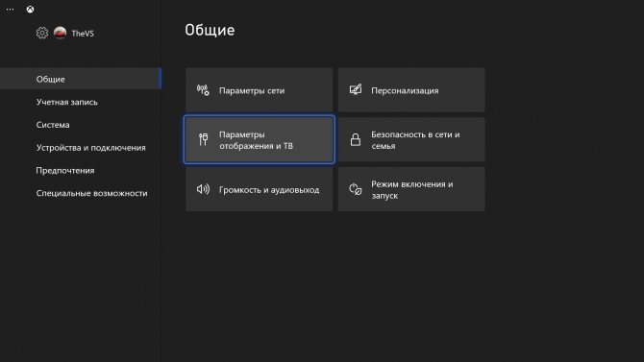This screenshot has height=362, width=644.
Task: Open the three-dots menu in top corner
Action: pyautogui.click(x=10, y=9)
